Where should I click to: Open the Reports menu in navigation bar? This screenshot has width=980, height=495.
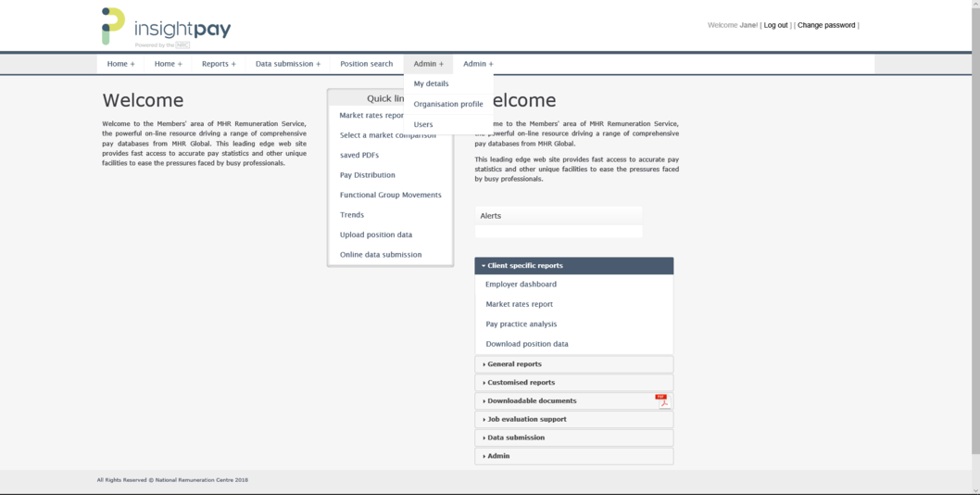coord(219,64)
